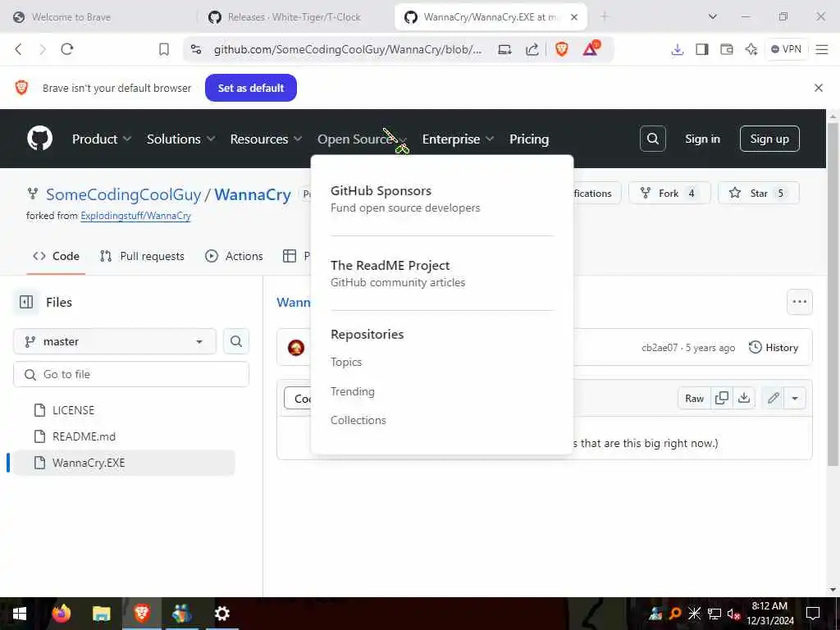The width and height of the screenshot is (840, 630).
Task: Open SomeCodingCoolGuy user link
Action: pos(123,194)
